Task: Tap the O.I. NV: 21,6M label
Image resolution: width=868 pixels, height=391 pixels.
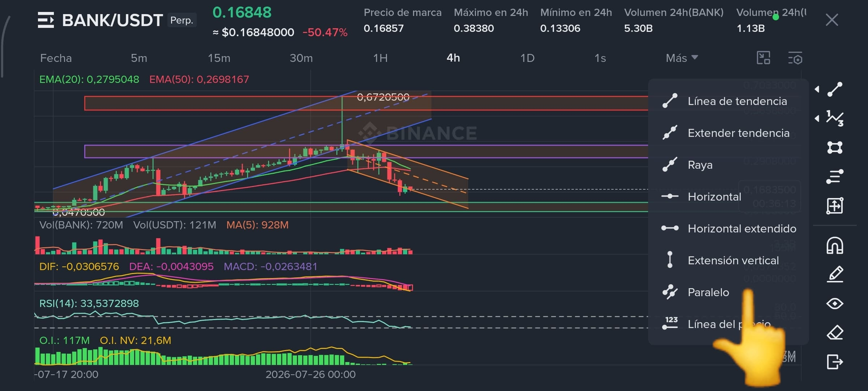Action: (135, 340)
